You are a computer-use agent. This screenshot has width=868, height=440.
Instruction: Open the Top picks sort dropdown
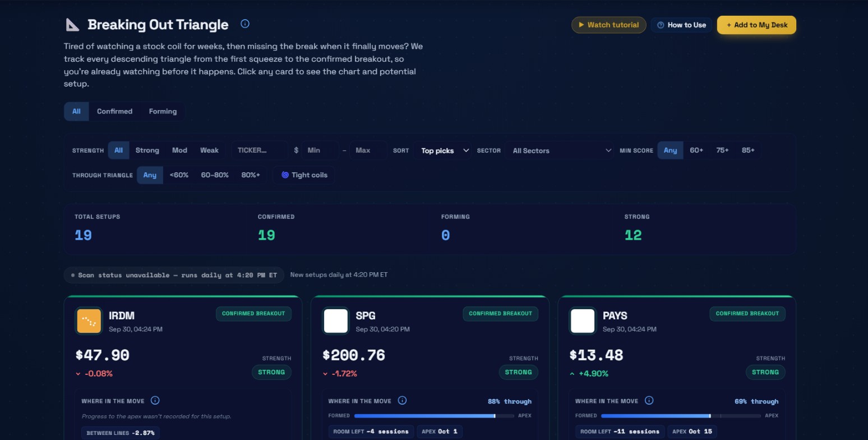[x=442, y=150]
